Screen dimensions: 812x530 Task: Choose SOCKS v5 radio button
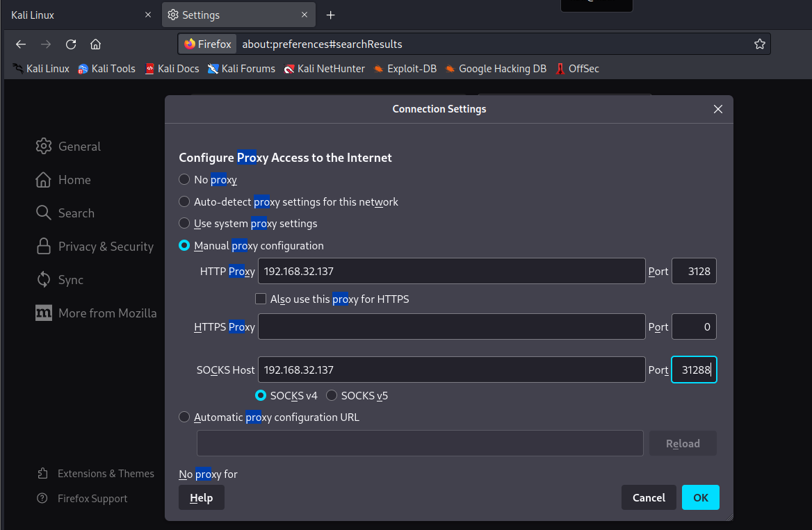(x=332, y=396)
